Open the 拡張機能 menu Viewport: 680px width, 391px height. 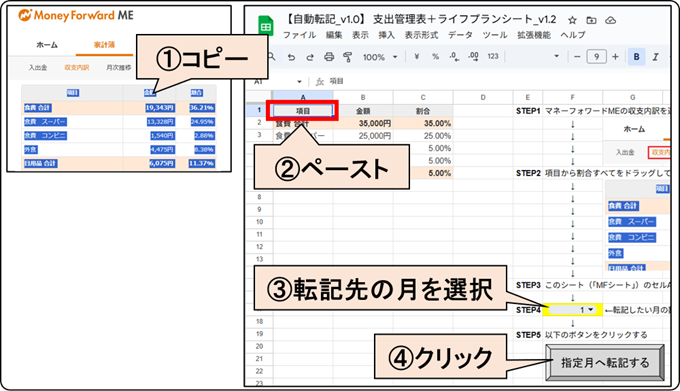(x=533, y=35)
